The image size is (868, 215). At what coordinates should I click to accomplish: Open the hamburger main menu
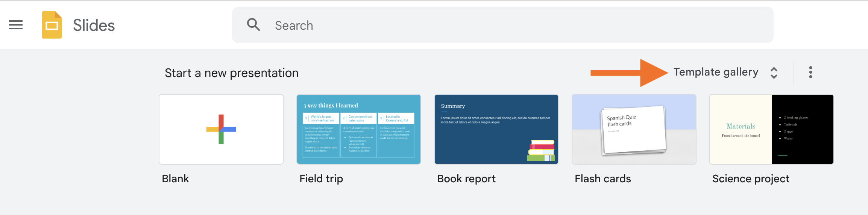pyautogui.click(x=16, y=25)
